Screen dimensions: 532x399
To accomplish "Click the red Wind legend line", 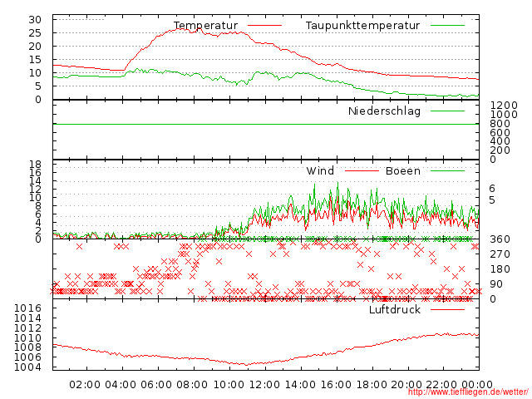I will (x=362, y=170).
